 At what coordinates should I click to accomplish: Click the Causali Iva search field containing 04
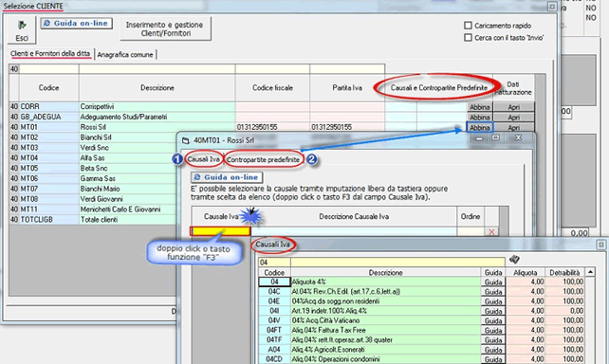coord(274,263)
